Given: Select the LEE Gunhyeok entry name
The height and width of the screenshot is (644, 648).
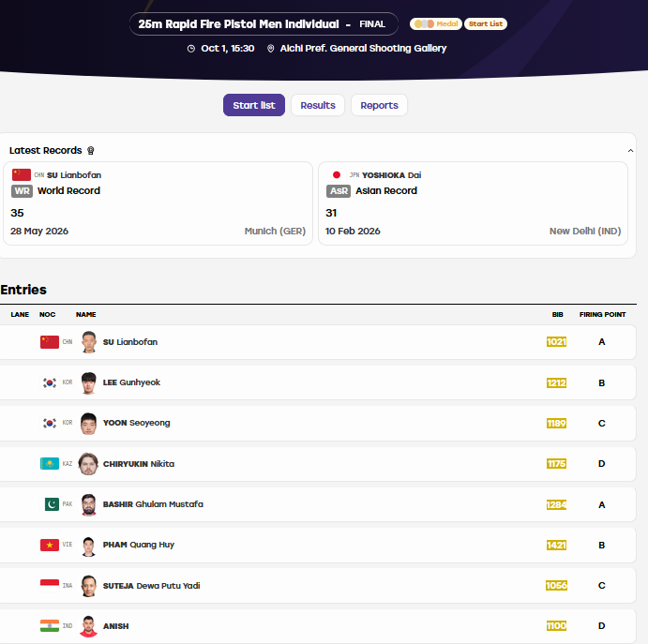Looking at the screenshot, I should [x=131, y=382].
